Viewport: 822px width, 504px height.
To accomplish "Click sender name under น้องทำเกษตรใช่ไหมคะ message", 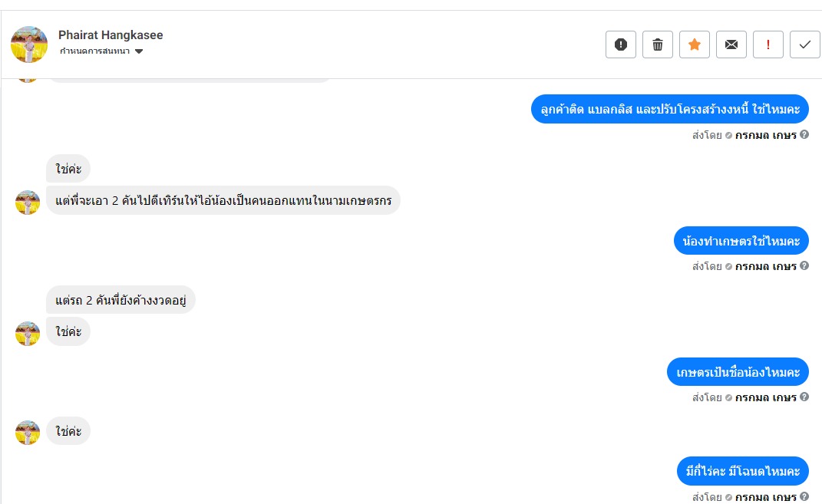I will coord(765,267).
